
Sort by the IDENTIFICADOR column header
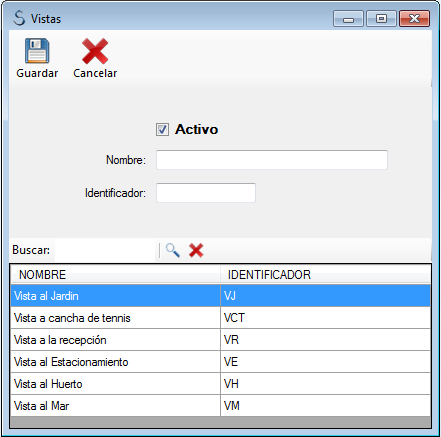[x=325, y=275]
